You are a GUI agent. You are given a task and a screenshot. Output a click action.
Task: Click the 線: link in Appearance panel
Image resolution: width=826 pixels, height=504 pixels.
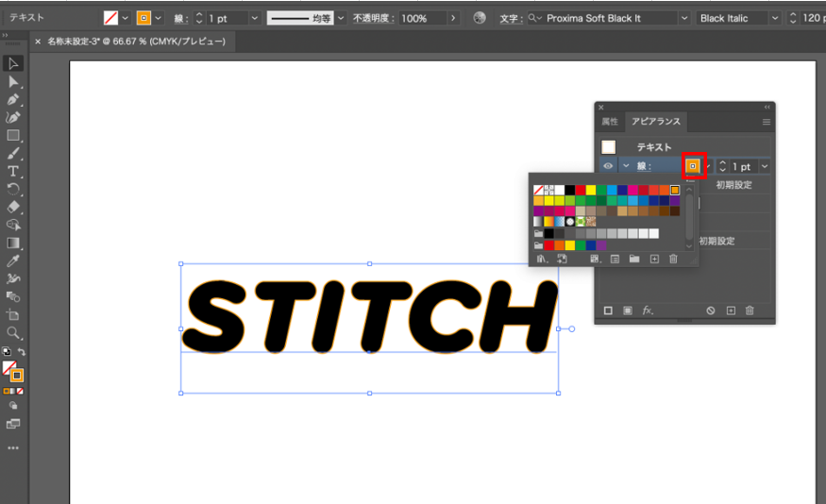click(x=644, y=166)
